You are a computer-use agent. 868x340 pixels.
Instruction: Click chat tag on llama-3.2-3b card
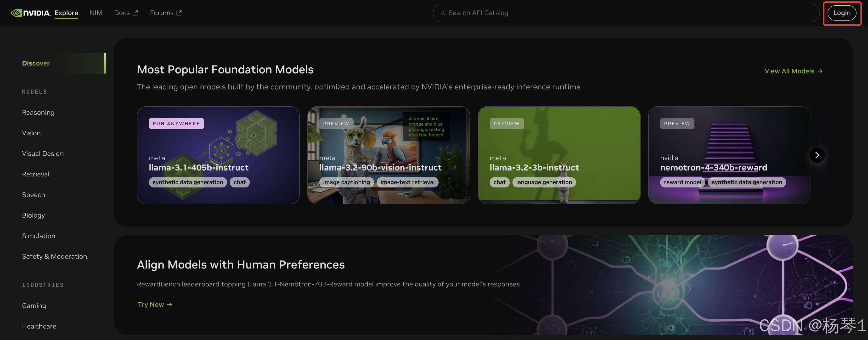coord(499,182)
